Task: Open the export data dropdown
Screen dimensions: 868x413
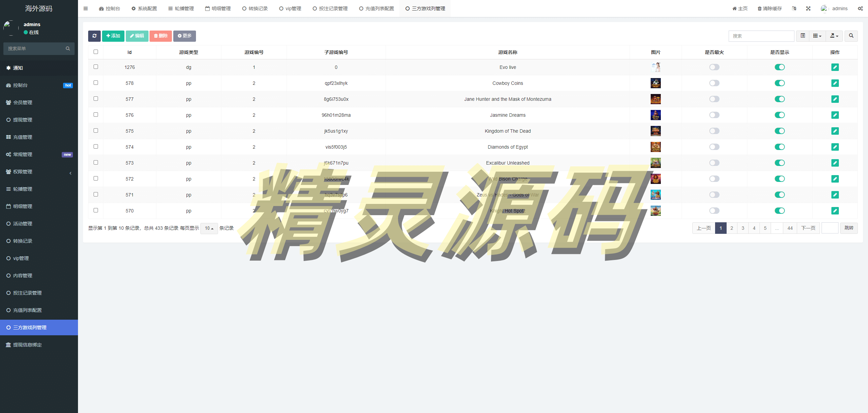Action: [x=834, y=36]
